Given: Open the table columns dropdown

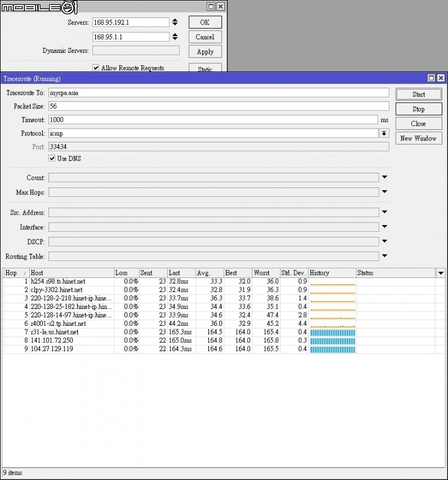Looking at the screenshot, I should [x=441, y=273].
